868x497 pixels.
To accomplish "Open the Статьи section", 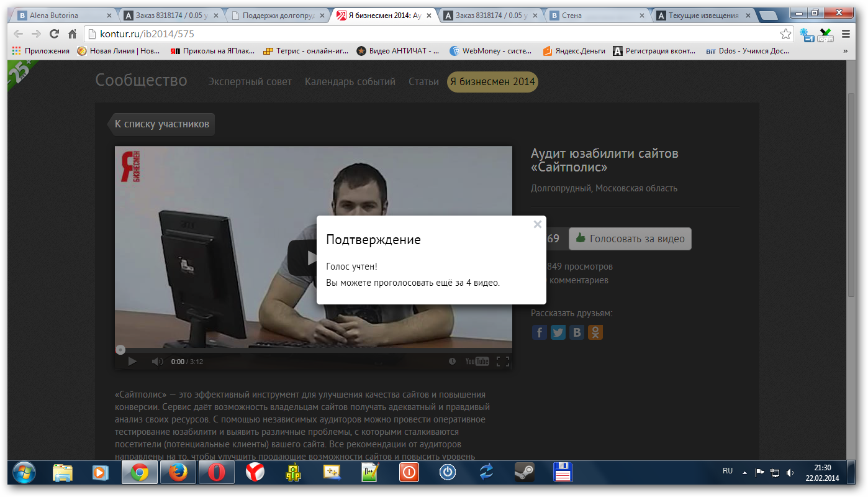I will pyautogui.click(x=423, y=81).
